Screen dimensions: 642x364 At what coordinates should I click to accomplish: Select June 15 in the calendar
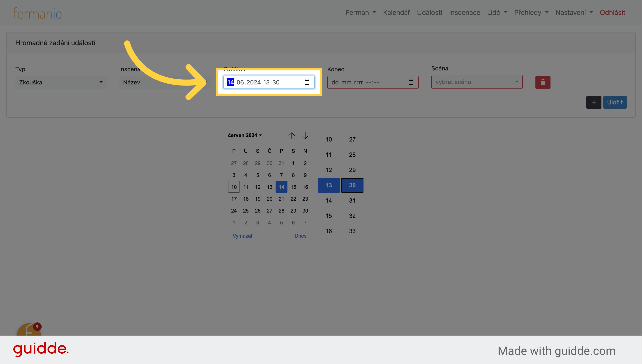pyautogui.click(x=293, y=187)
